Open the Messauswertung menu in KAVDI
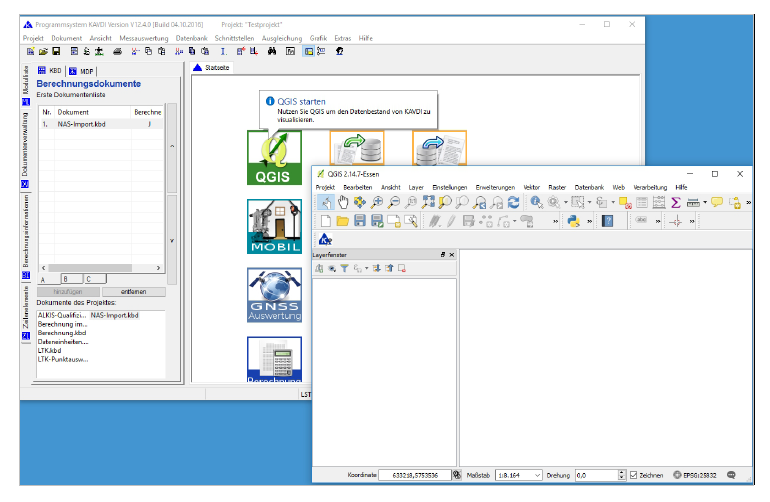The height and width of the screenshot is (502, 770). [144, 38]
